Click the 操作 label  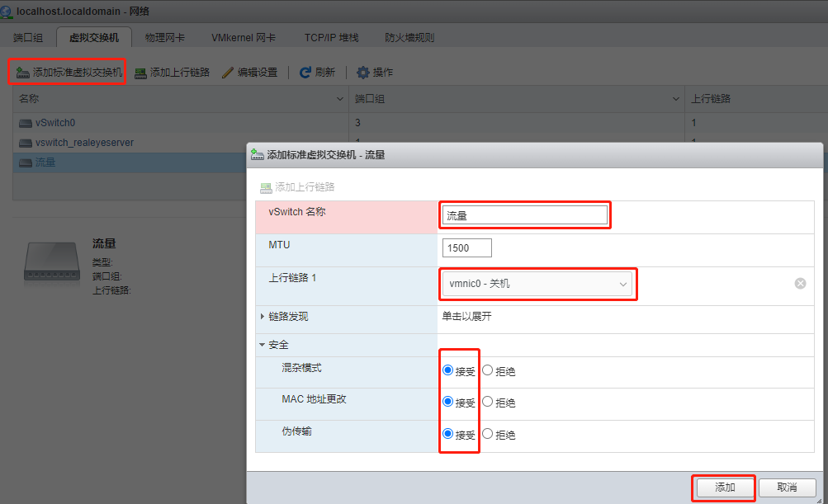pyautogui.click(x=383, y=73)
